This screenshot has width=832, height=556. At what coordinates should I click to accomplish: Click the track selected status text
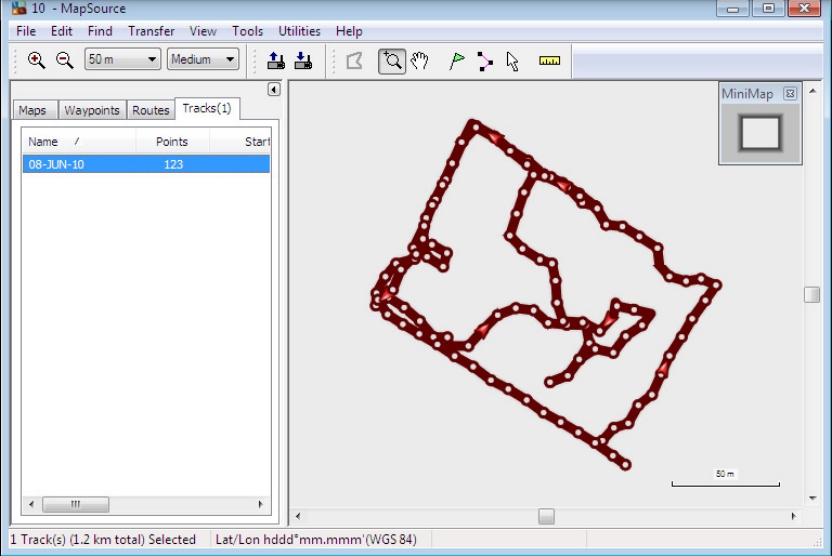[x=103, y=540]
